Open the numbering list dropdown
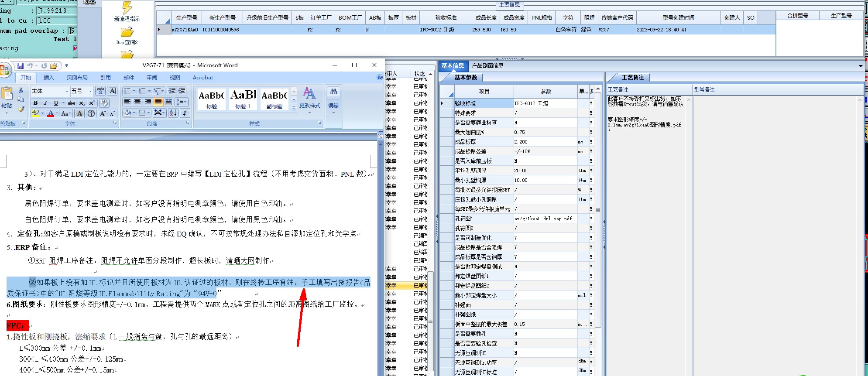Screen dimensions: 868x376 pos(149,91)
